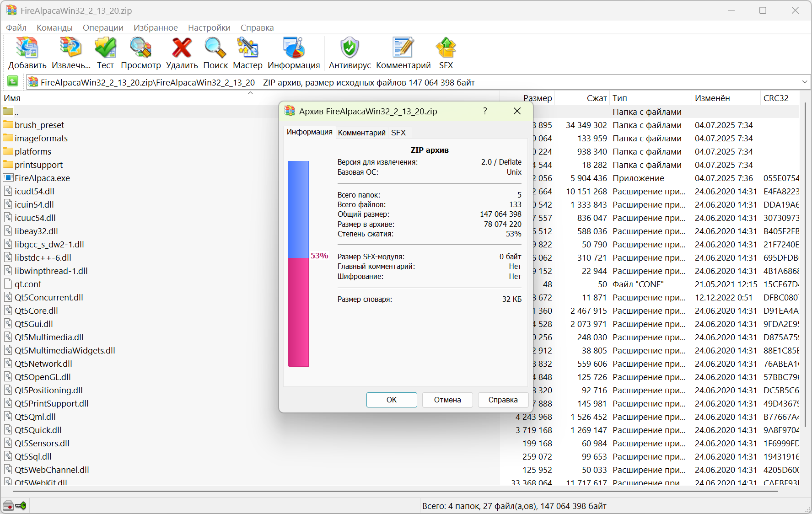Select the Qt5MultimediaWidgets.dll file
The image size is (812, 514).
point(59,350)
